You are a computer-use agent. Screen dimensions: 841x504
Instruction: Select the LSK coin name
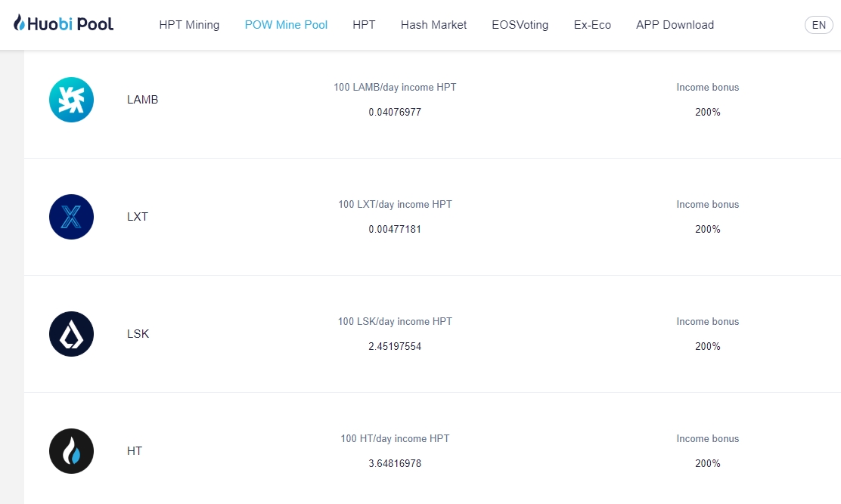tap(138, 334)
